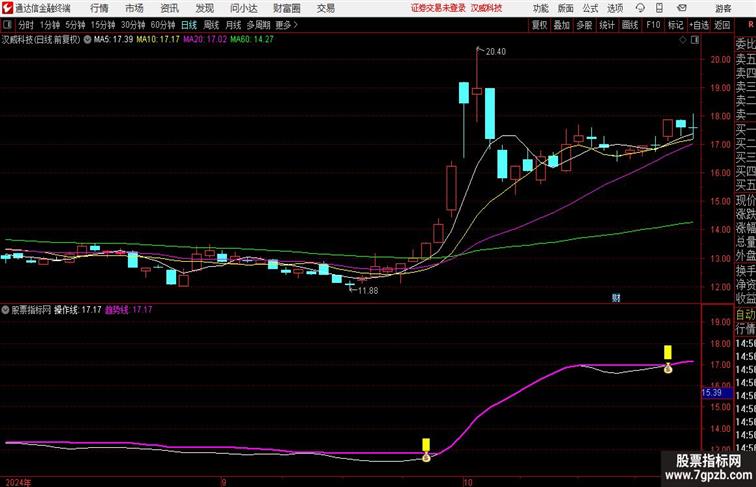756x487 pixels.
Task: Click the red R indicator in the top-right corner
Action: (x=751, y=24)
